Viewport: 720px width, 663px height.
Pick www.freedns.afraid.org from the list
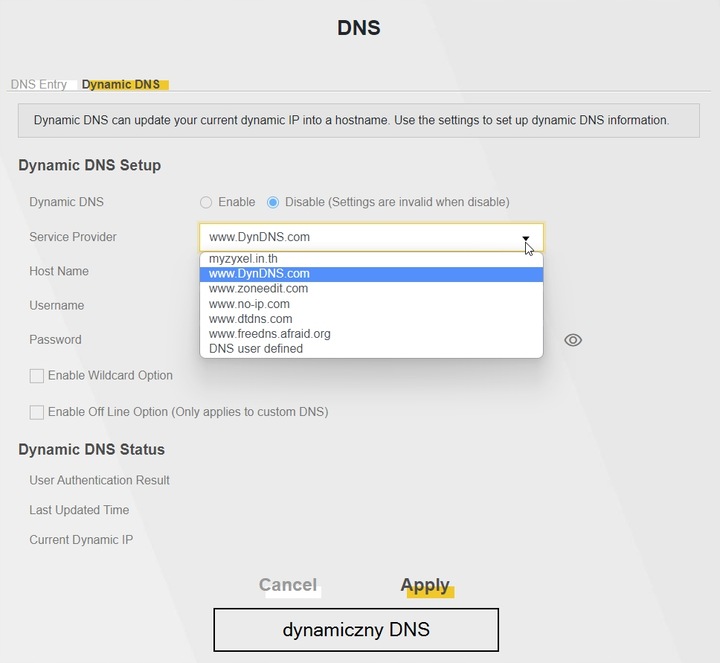tap(269, 334)
